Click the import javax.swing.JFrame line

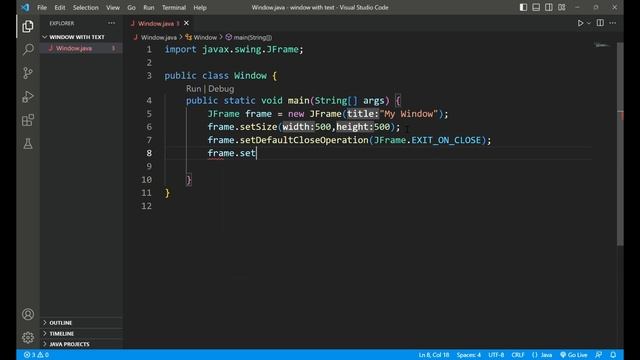234,49
